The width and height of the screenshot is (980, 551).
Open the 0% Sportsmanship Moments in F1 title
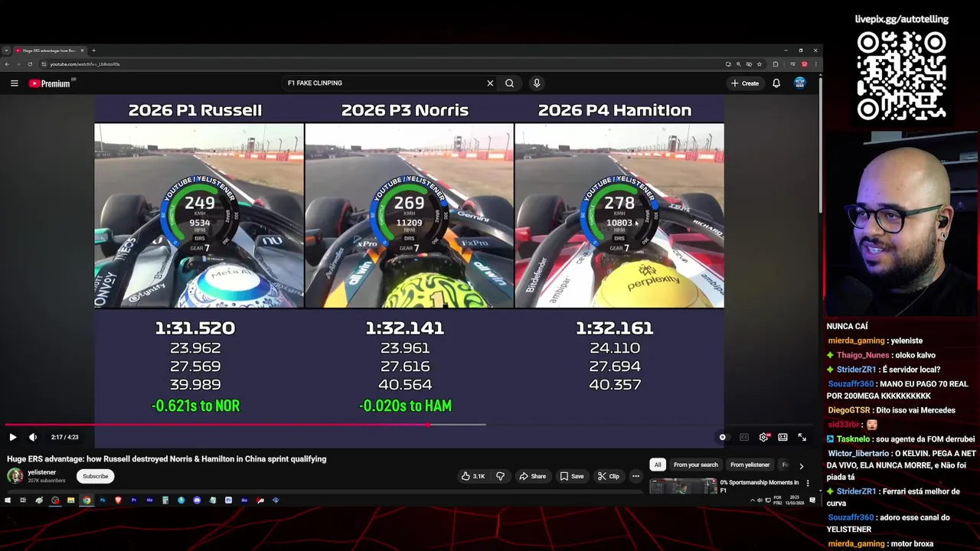pos(759,486)
